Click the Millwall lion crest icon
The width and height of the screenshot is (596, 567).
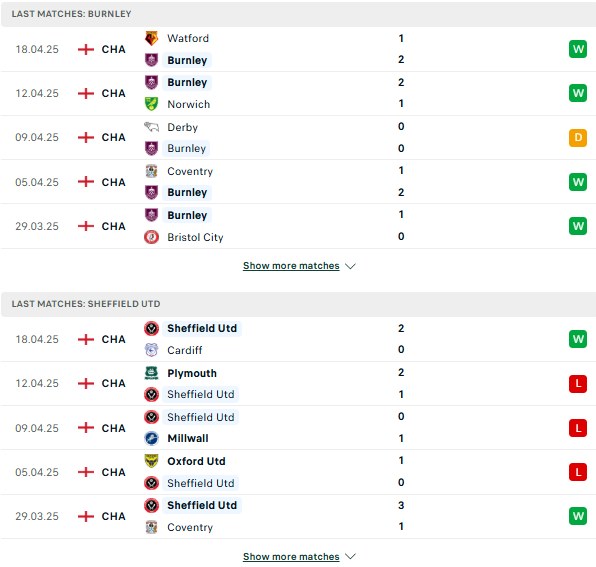(151, 438)
